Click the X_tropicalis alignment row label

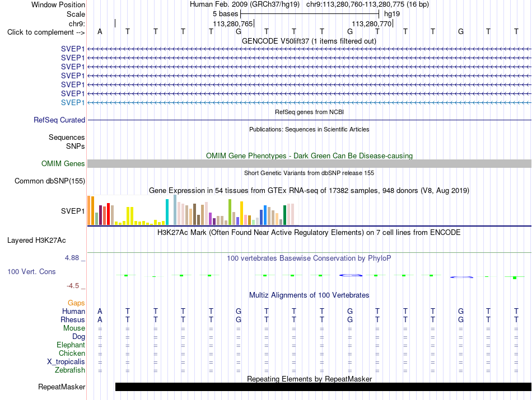[x=66, y=362]
